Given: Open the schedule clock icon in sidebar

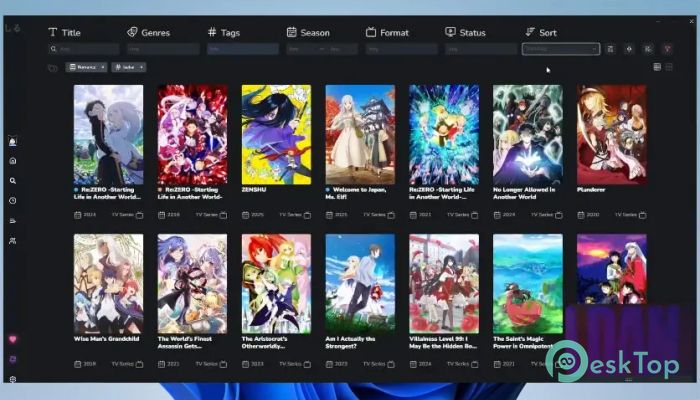Looking at the screenshot, I should [x=12, y=201].
